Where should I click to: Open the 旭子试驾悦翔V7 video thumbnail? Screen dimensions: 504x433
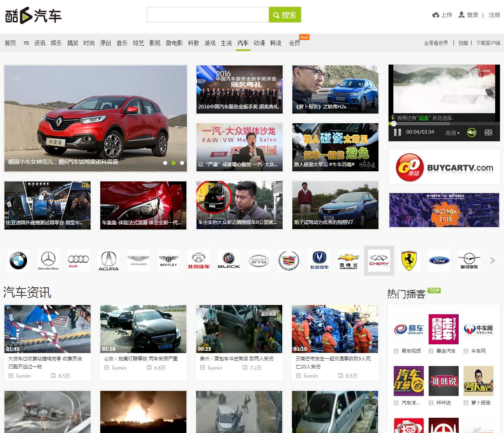tap(335, 205)
